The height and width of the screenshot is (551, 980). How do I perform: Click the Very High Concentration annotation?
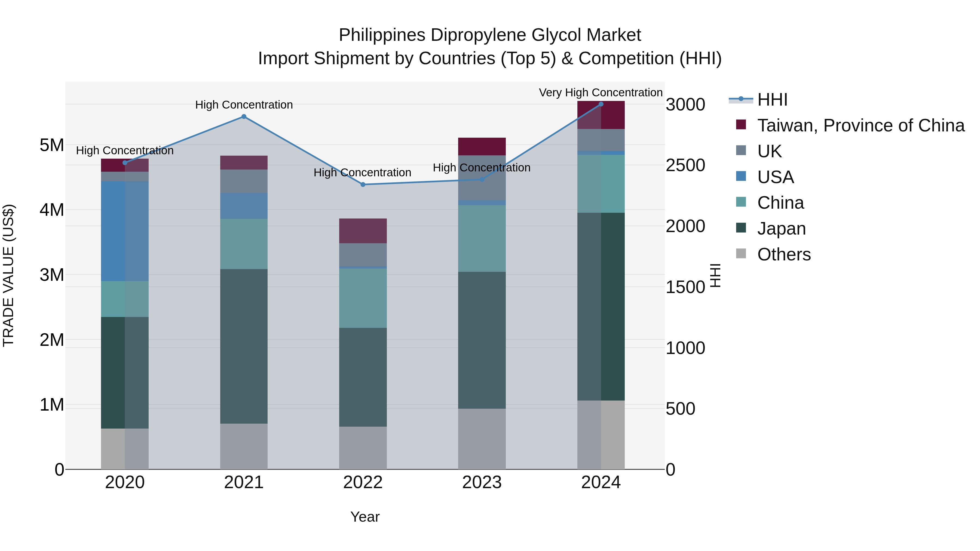pos(601,93)
